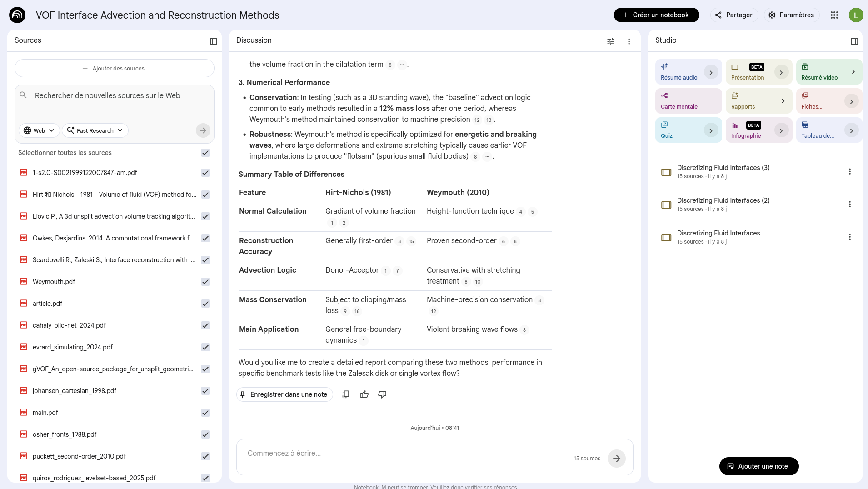This screenshot has height=489, width=868.
Task: Open Paramètres settings button
Action: click(x=791, y=15)
